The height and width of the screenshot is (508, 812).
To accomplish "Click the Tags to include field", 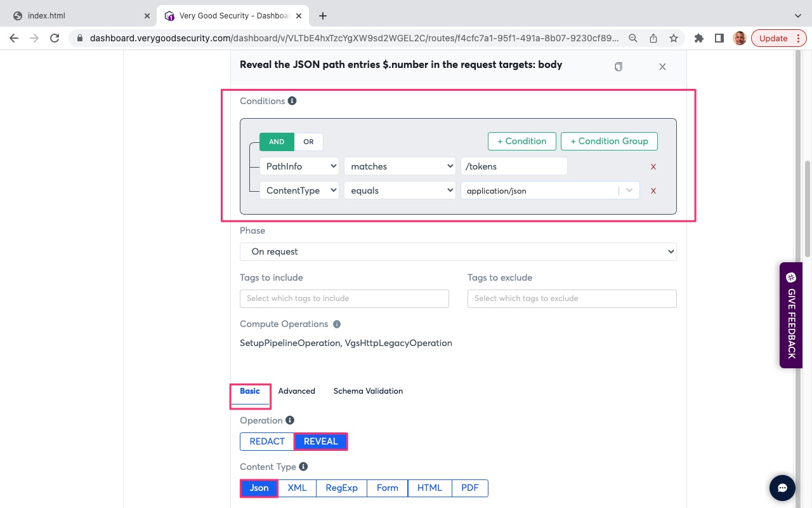I will point(344,298).
